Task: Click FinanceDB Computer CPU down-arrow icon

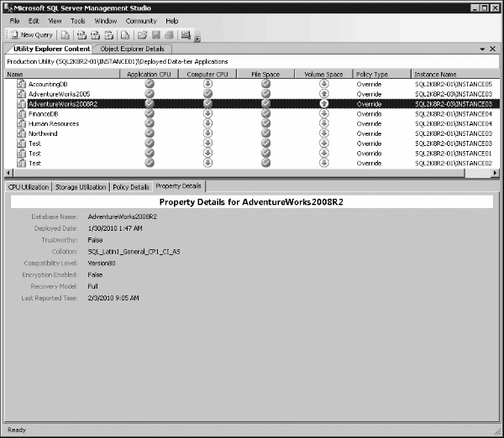Action: click(208, 113)
